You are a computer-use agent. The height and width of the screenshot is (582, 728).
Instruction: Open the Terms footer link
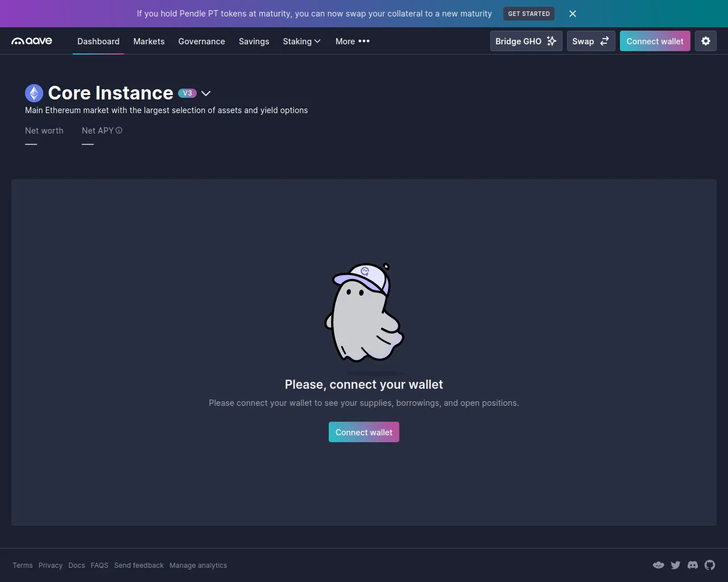(x=23, y=566)
